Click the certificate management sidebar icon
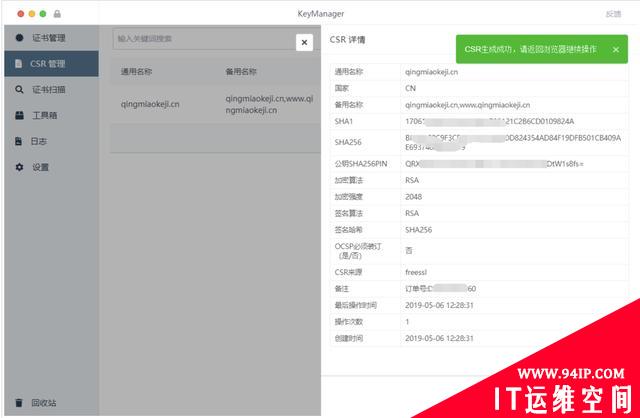 (19, 38)
